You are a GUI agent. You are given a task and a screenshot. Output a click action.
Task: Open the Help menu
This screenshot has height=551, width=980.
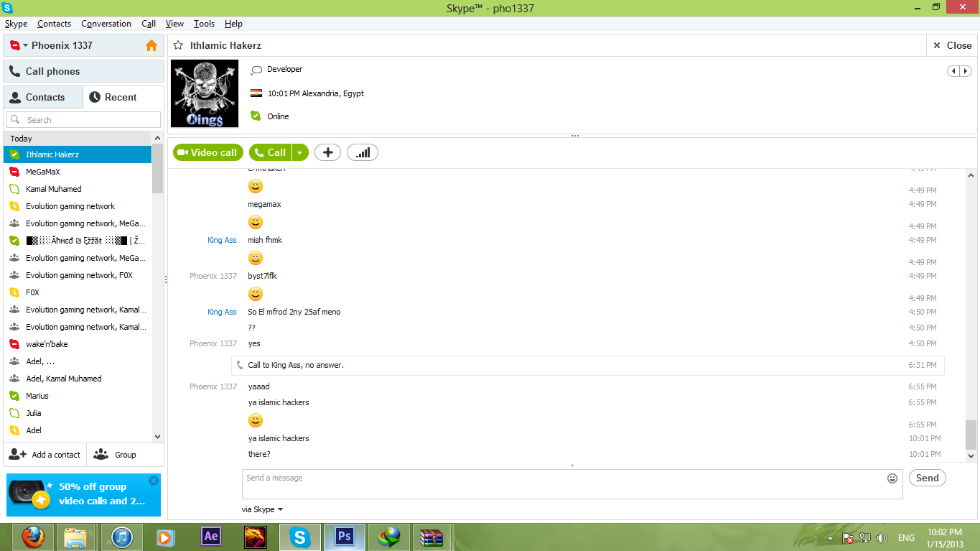(233, 24)
